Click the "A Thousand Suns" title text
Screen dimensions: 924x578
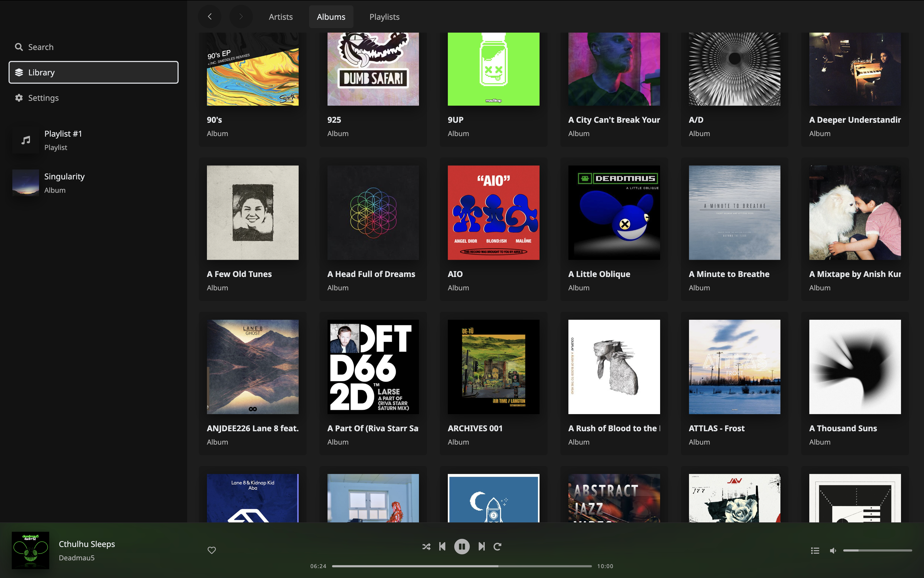[843, 428]
